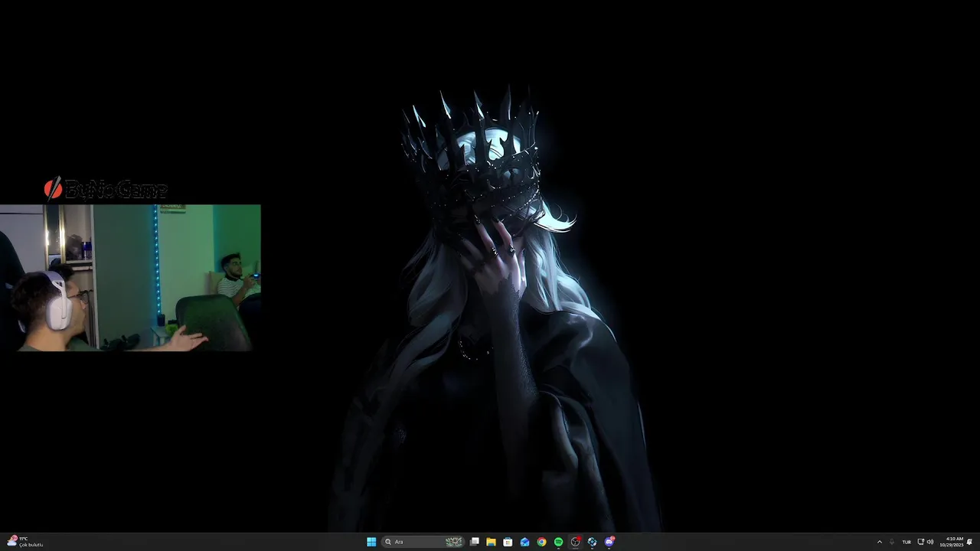The width and height of the screenshot is (980, 551).
Task: Switch the TUR keyboard language indicator
Action: point(906,542)
